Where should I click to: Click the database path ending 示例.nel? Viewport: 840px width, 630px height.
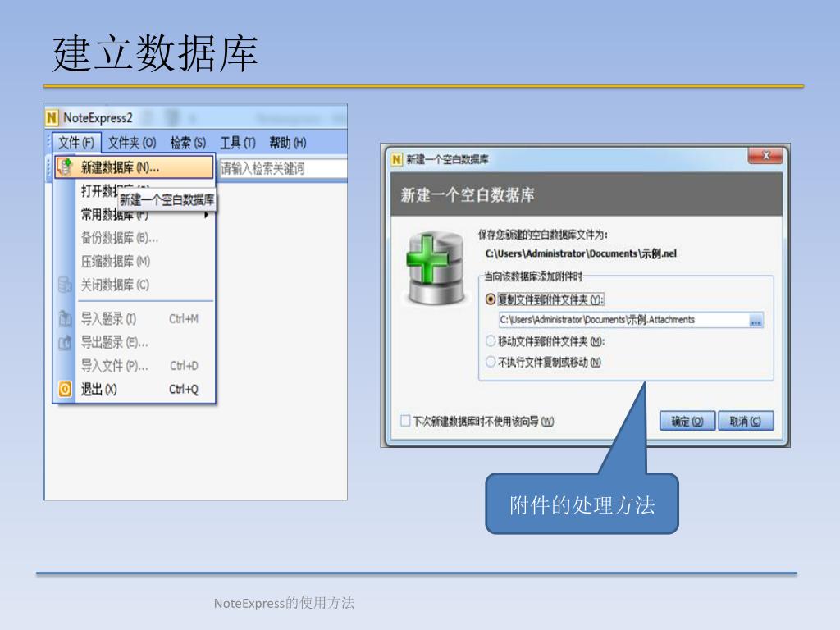581,253
